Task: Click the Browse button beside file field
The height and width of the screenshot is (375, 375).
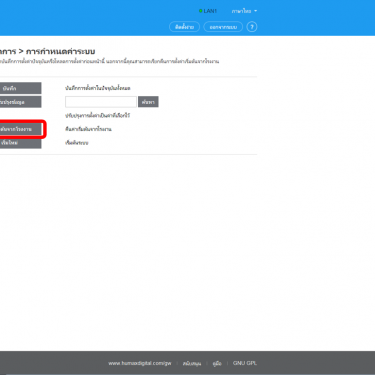Action: [x=148, y=102]
